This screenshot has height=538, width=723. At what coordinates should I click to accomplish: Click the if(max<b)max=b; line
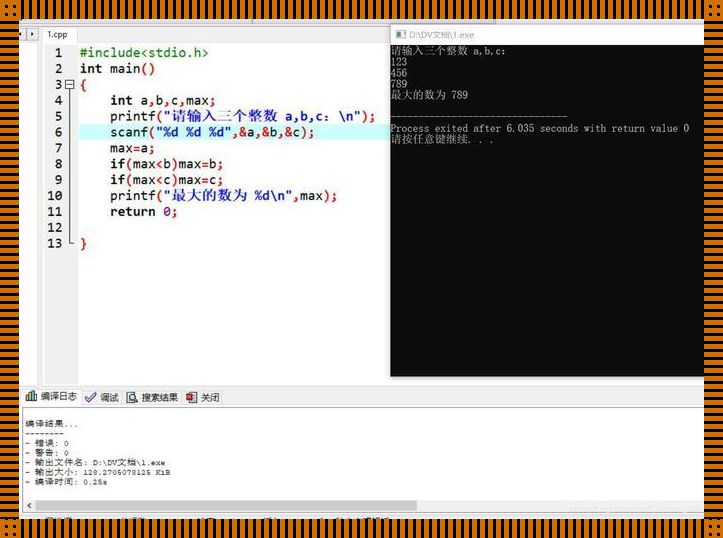click(166, 164)
